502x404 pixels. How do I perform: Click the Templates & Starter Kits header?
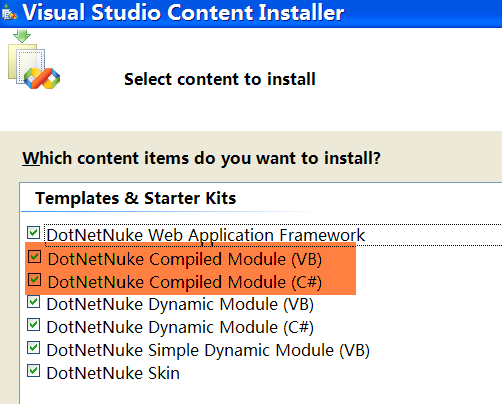(136, 198)
